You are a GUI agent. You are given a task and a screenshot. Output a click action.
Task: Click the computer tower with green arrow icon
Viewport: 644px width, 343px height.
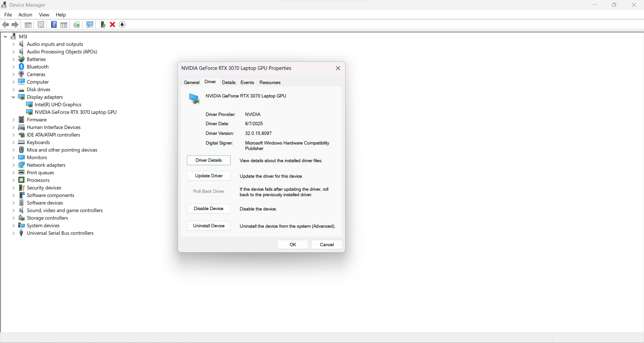coord(103,25)
